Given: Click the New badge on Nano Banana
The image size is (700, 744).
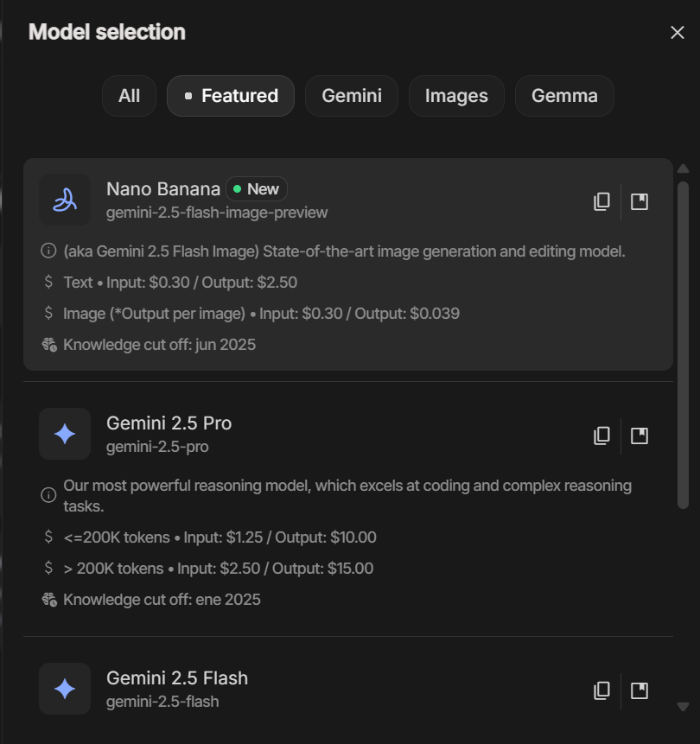Looking at the screenshot, I should [257, 189].
